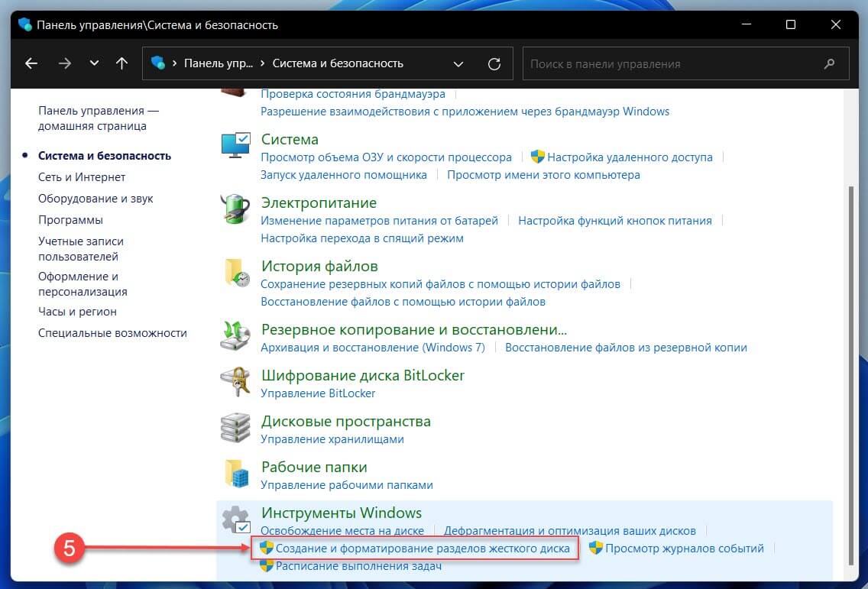Click the Backup and Restore icon
868x589 pixels.
coord(235,335)
